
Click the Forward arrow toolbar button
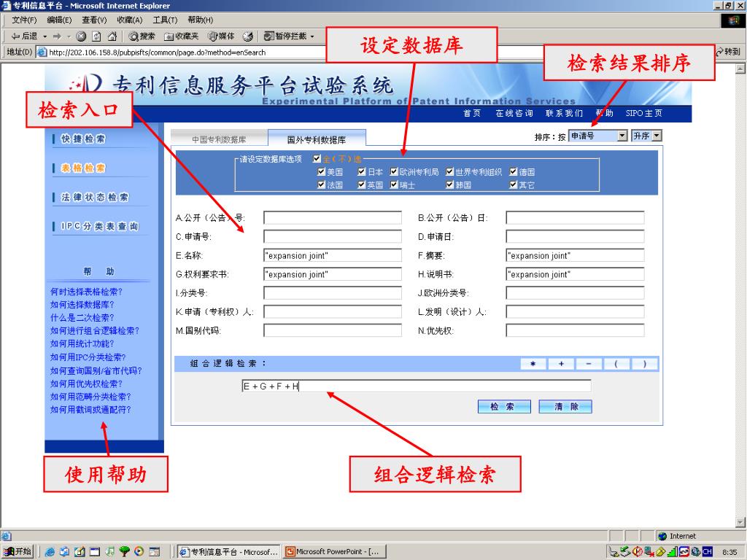[x=57, y=36]
